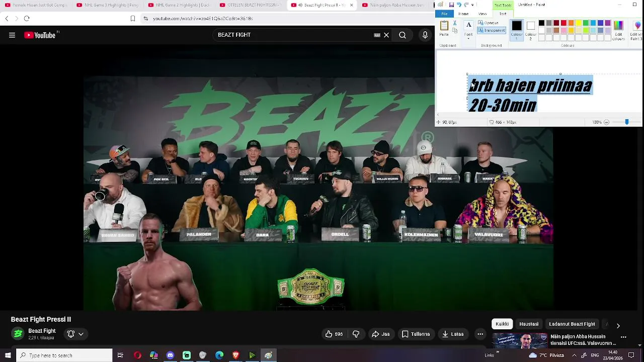The image size is (644, 362).
Task: Switch to Home tab in Paint
Action: (464, 14)
